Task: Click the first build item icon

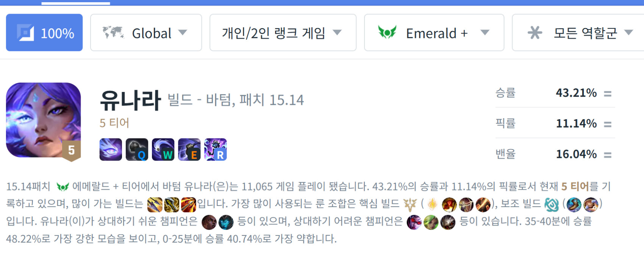Action: coord(155,204)
